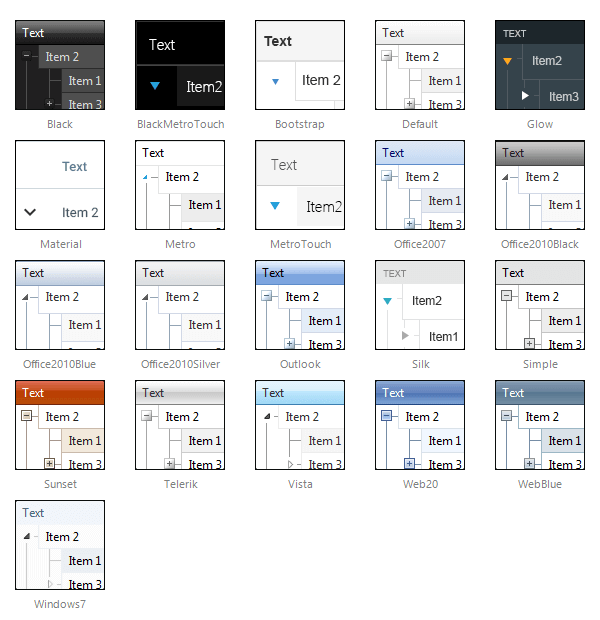This screenshot has width=600, height=620.
Task: Select the Simple skin thumbnail
Action: [540, 305]
